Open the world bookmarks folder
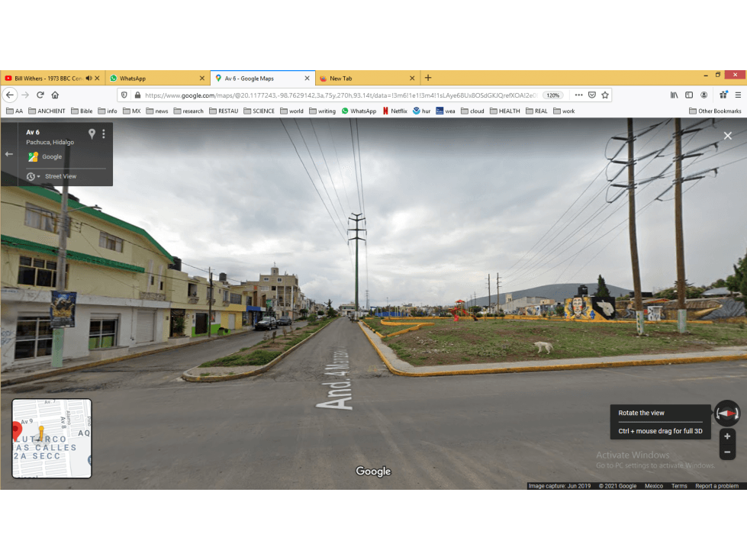747x560 pixels. coord(292,111)
